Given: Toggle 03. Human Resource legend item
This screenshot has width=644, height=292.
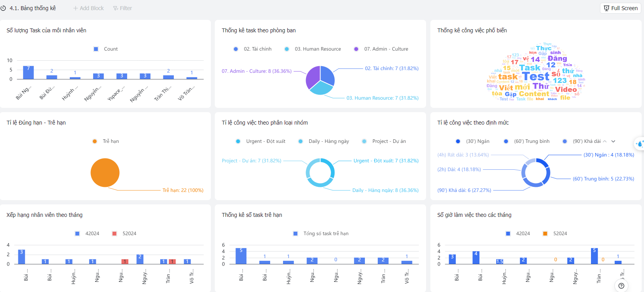Looking at the screenshot, I should coord(313,49).
